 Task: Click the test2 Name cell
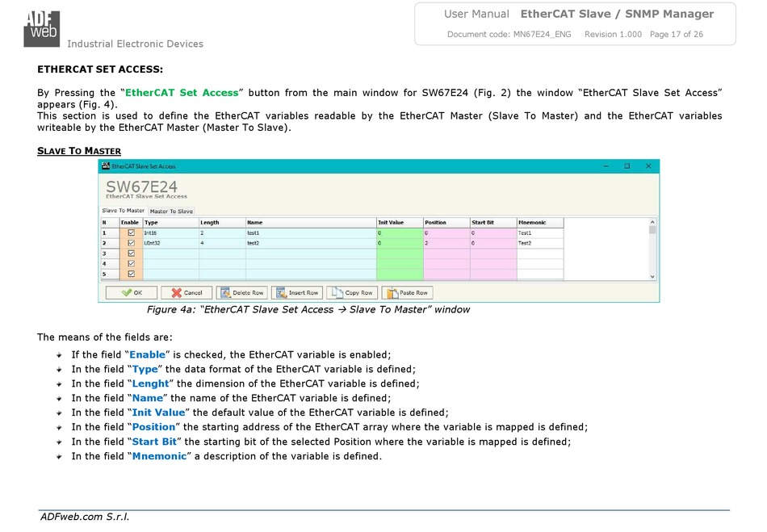point(310,243)
